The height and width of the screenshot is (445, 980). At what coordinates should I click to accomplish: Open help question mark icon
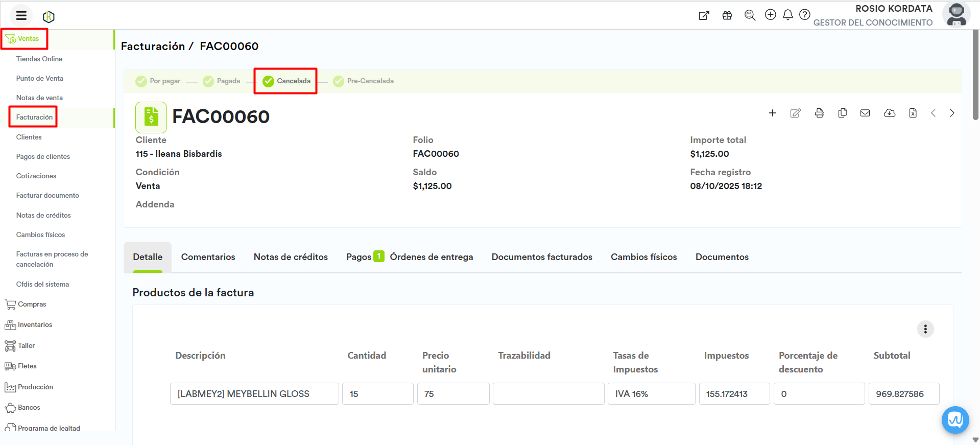point(804,15)
